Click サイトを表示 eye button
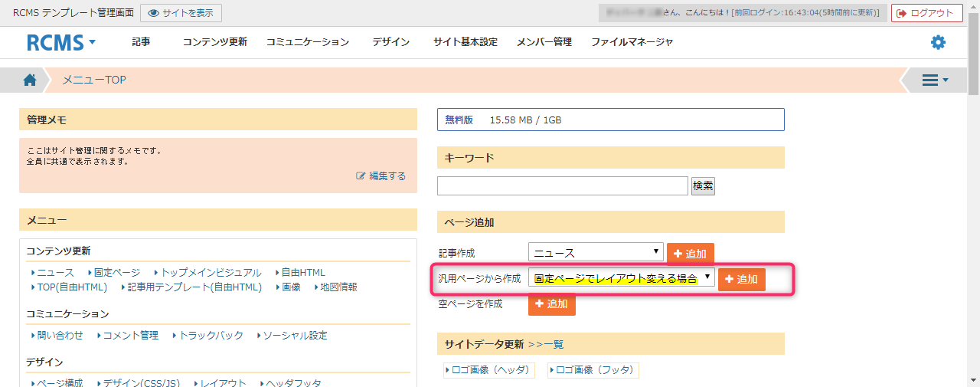 [x=181, y=13]
